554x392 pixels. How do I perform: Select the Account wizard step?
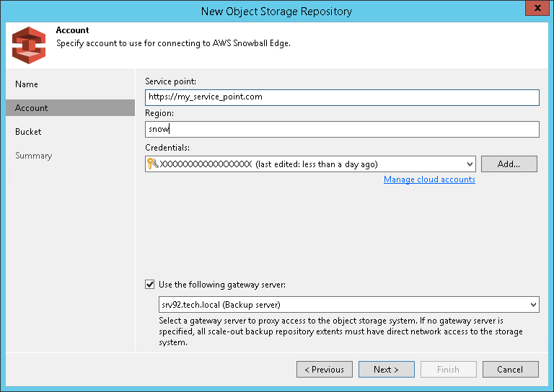point(32,108)
